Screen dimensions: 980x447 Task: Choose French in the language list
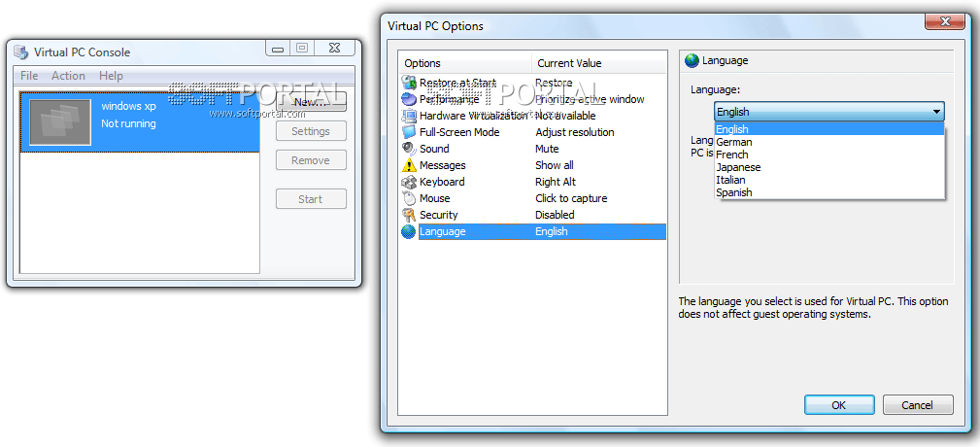tap(828, 155)
